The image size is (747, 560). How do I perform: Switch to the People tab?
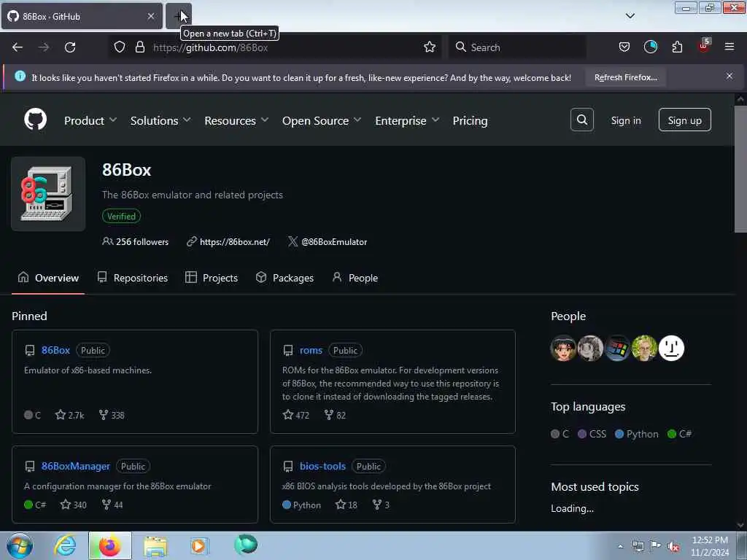[355, 278]
